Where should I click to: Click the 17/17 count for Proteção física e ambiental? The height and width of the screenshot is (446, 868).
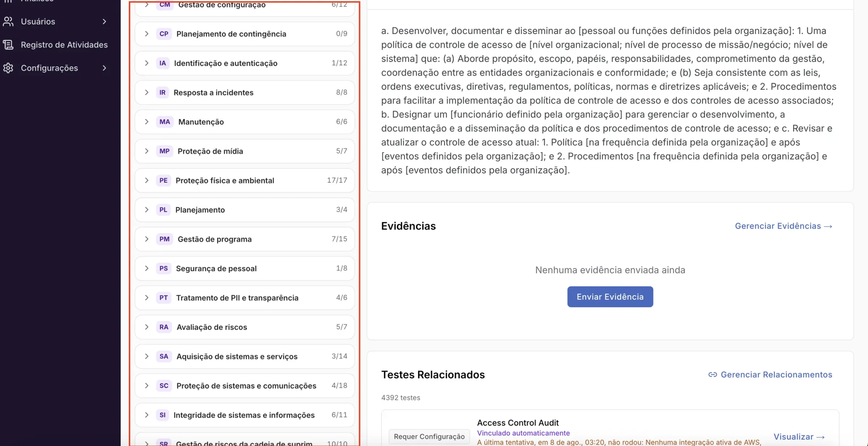[x=337, y=180]
